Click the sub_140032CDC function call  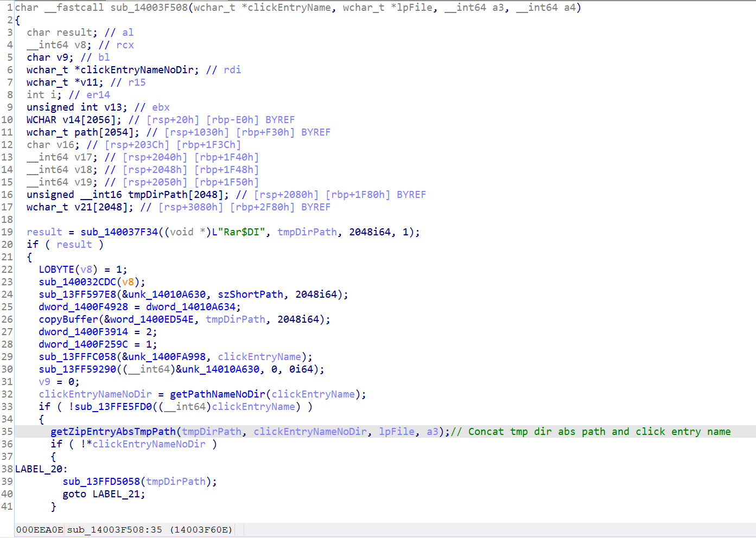point(77,282)
